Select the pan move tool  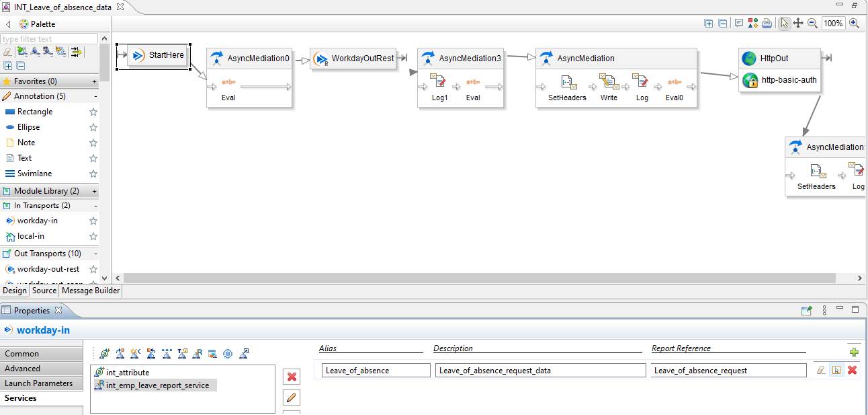click(798, 23)
